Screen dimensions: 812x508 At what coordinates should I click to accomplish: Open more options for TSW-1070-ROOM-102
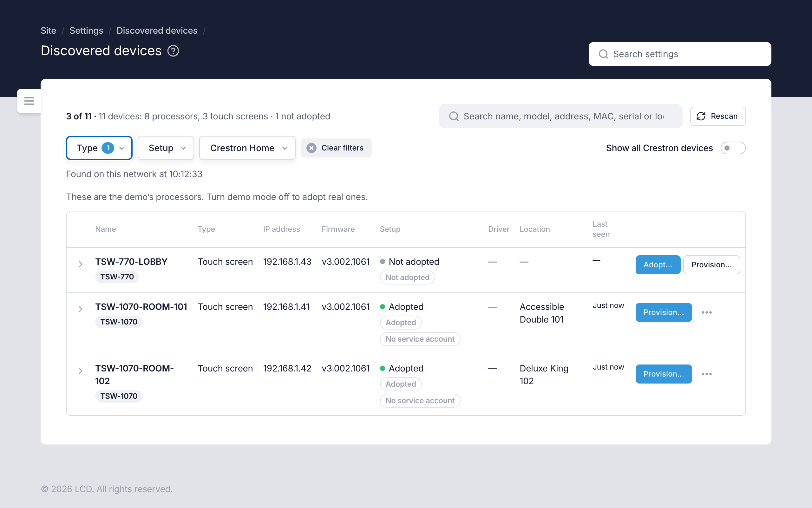707,374
